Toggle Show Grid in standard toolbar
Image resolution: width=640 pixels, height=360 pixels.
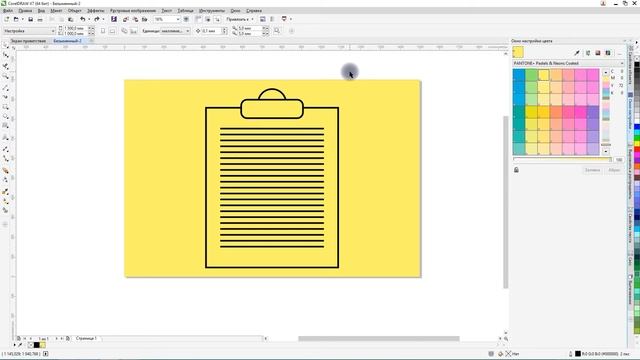pos(208,19)
